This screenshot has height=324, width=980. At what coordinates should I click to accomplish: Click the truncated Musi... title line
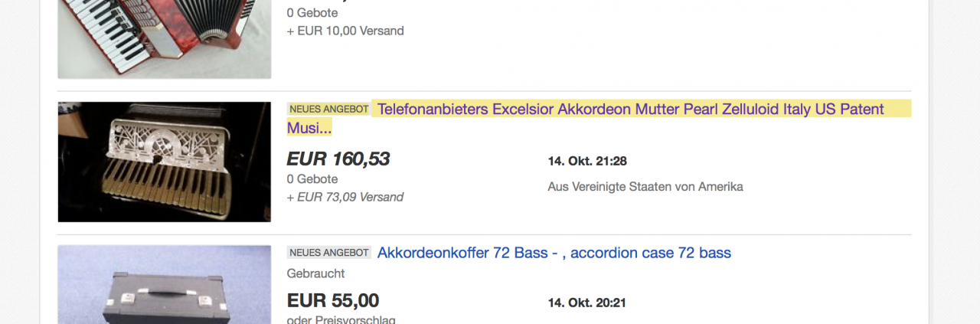coord(309,128)
